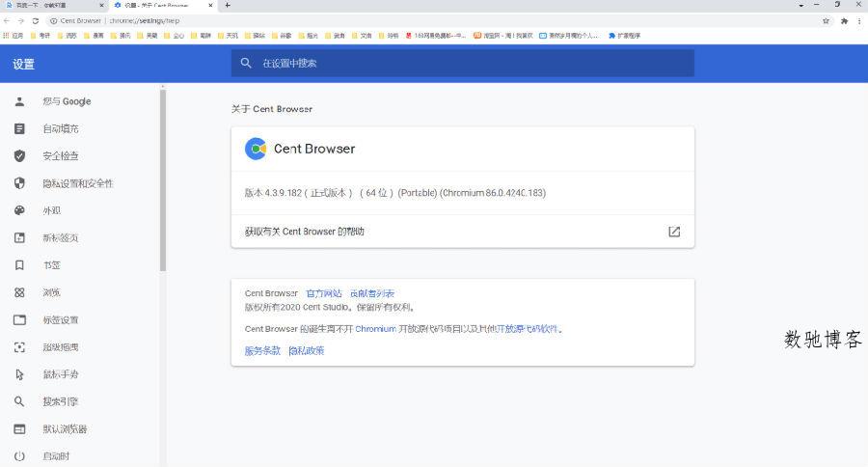Open the 浏览 settings icon
Viewport: 868px width, 467px height.
pyautogui.click(x=19, y=292)
